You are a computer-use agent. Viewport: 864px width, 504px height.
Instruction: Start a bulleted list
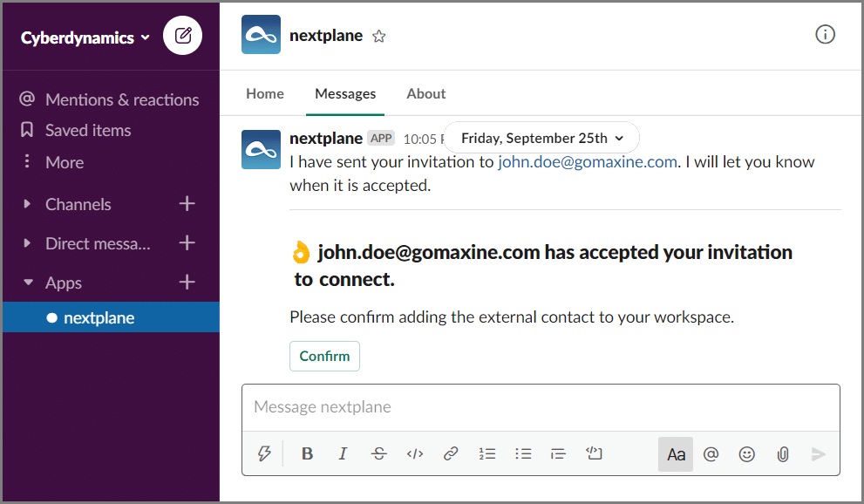[523, 454]
